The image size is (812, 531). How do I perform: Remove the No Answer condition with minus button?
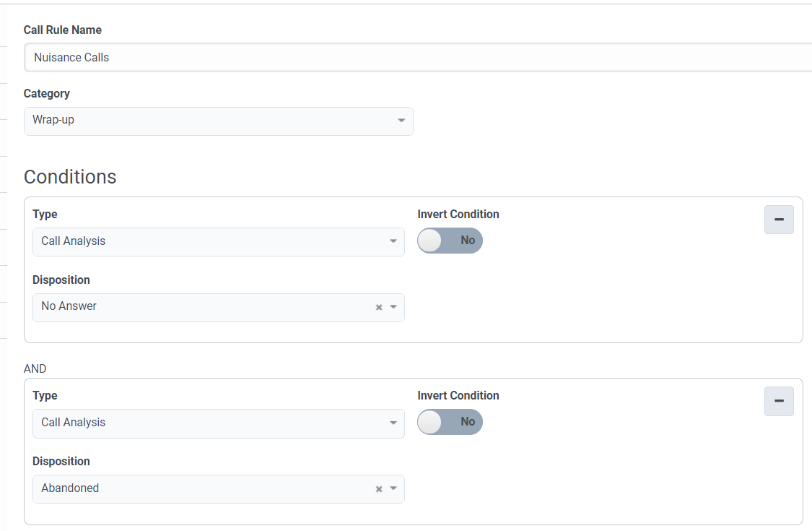tap(779, 220)
